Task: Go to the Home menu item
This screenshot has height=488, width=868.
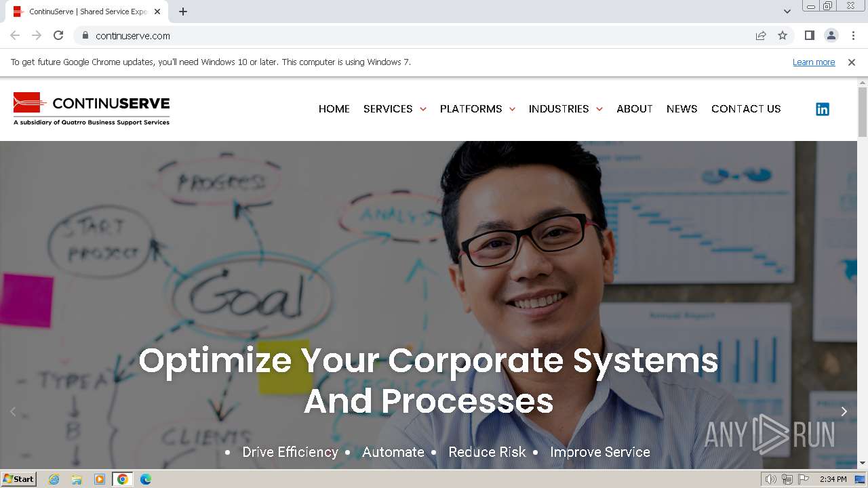Action: (334, 109)
